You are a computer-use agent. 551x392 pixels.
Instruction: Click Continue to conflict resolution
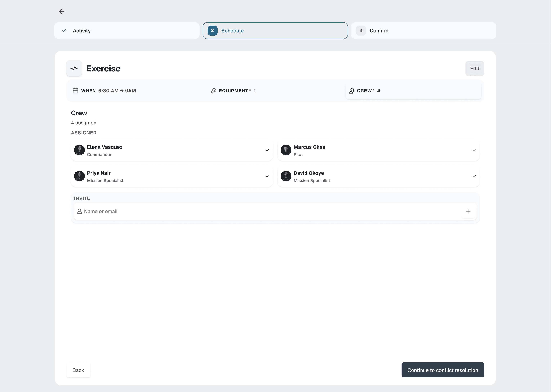[443, 370]
